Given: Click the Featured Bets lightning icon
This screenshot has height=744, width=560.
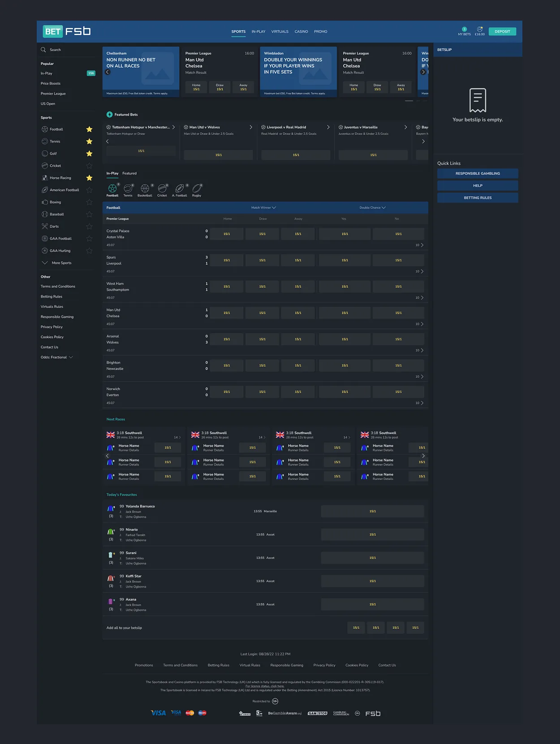Looking at the screenshot, I should coord(109,115).
